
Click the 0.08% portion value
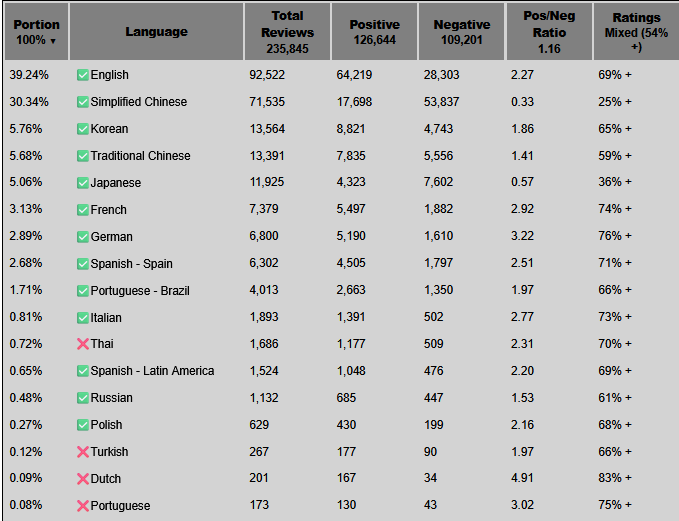(26, 505)
